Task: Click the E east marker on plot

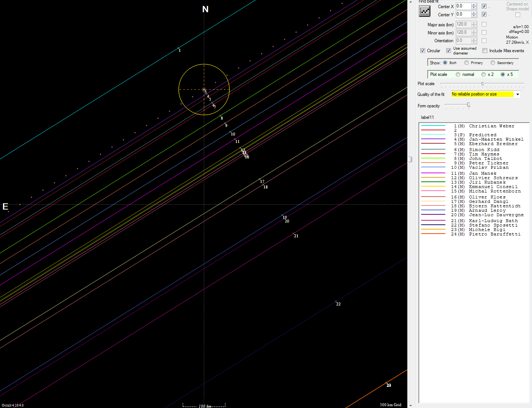Action: coord(5,207)
